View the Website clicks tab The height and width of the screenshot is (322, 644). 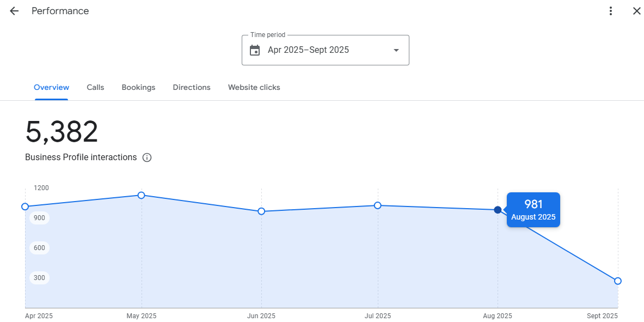click(x=254, y=87)
